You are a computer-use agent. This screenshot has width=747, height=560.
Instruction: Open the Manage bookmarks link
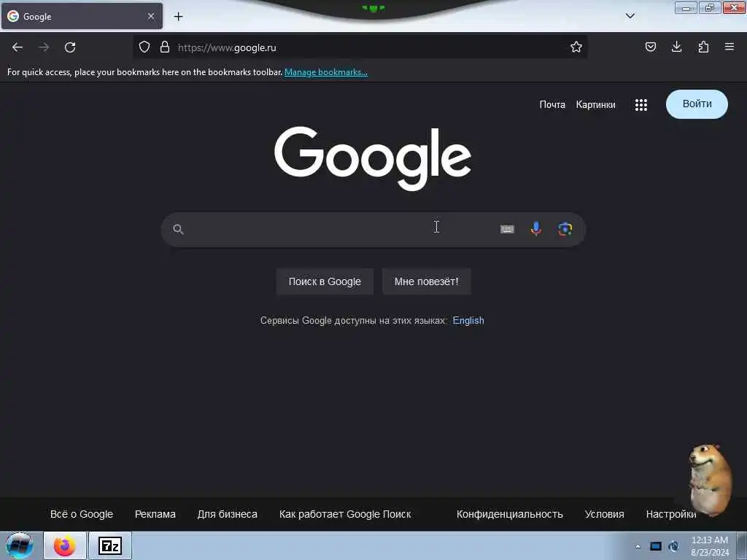[326, 72]
